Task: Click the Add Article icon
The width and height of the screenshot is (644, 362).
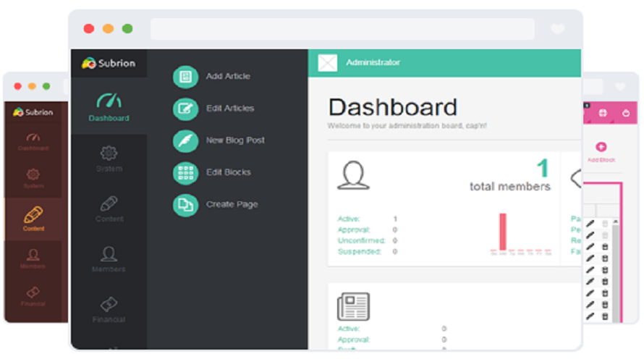Action: point(185,77)
